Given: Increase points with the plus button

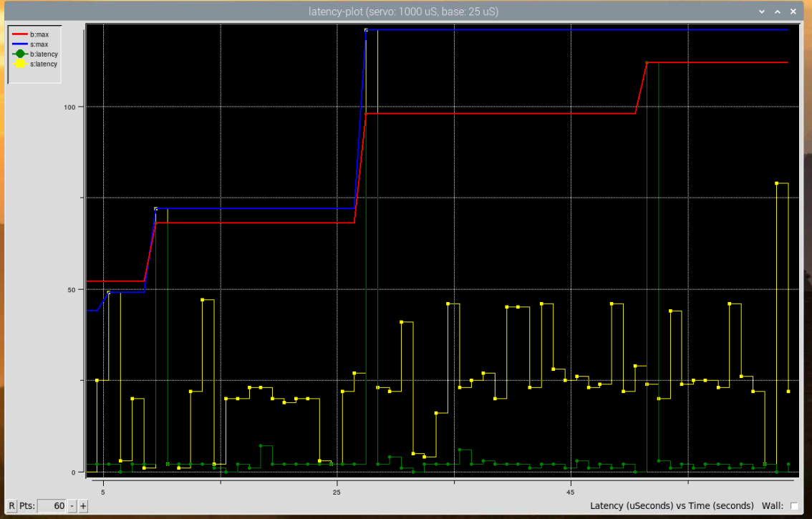Looking at the screenshot, I should click(83, 506).
